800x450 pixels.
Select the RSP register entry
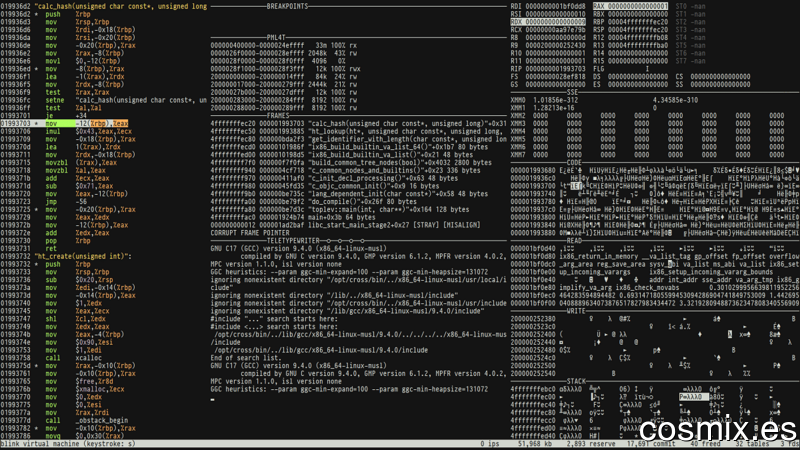tap(631, 30)
